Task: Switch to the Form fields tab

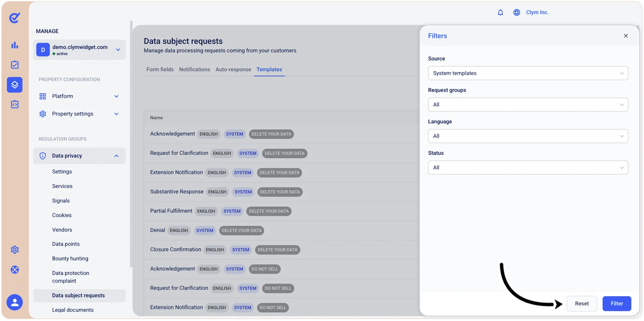Action: point(160,70)
